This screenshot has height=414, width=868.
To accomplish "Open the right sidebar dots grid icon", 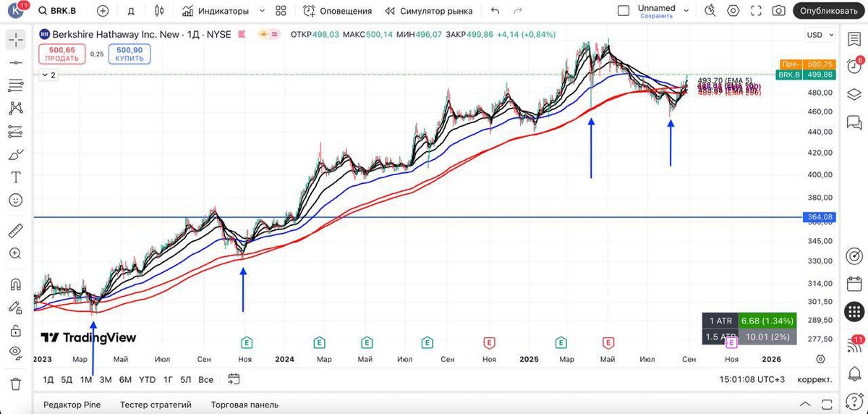I will click(x=854, y=312).
